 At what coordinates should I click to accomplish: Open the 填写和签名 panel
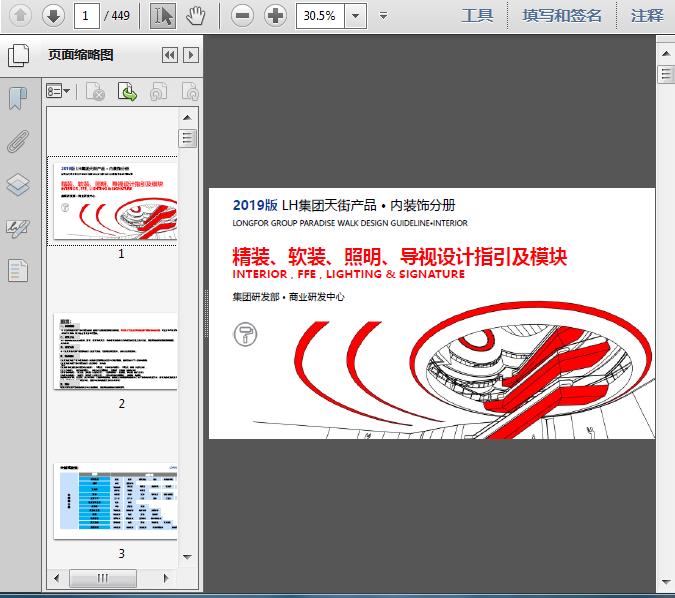click(x=562, y=16)
